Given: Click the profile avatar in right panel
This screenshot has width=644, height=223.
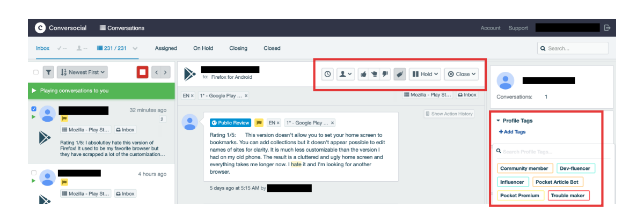Looking at the screenshot, I should pyautogui.click(x=506, y=80).
